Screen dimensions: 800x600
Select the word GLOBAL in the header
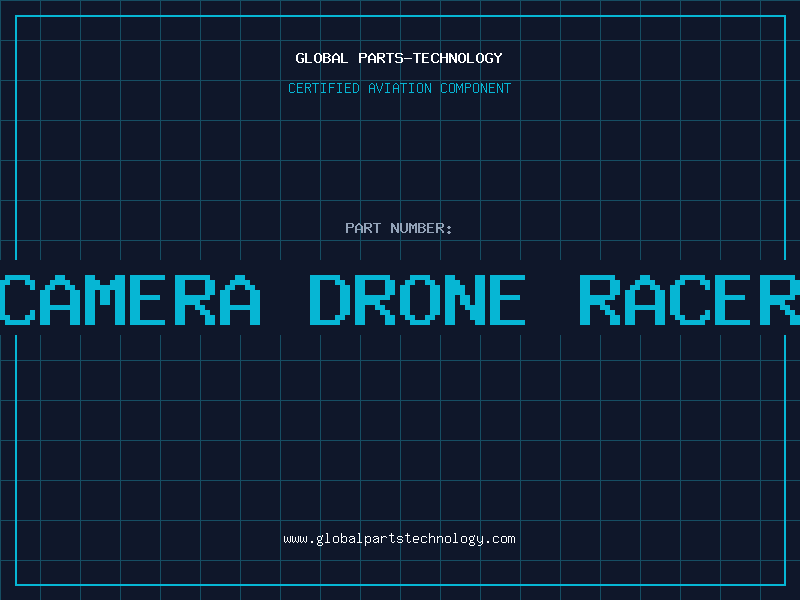pyautogui.click(x=320, y=58)
